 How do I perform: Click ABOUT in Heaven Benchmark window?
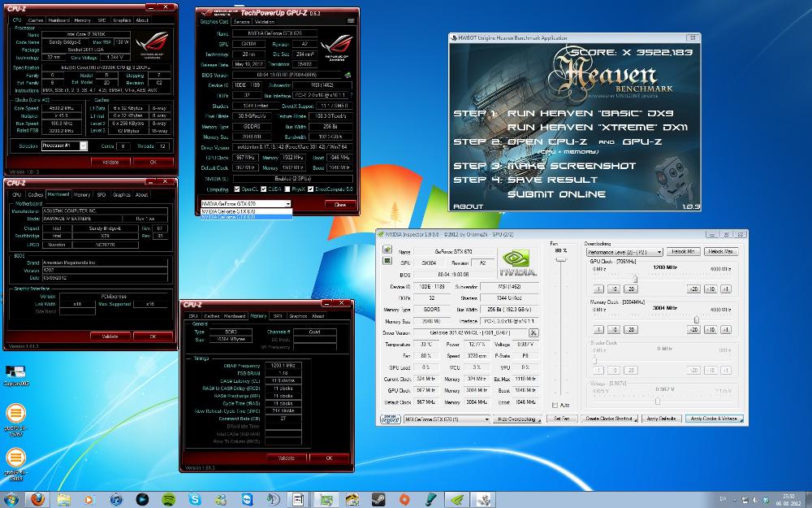coord(469,206)
